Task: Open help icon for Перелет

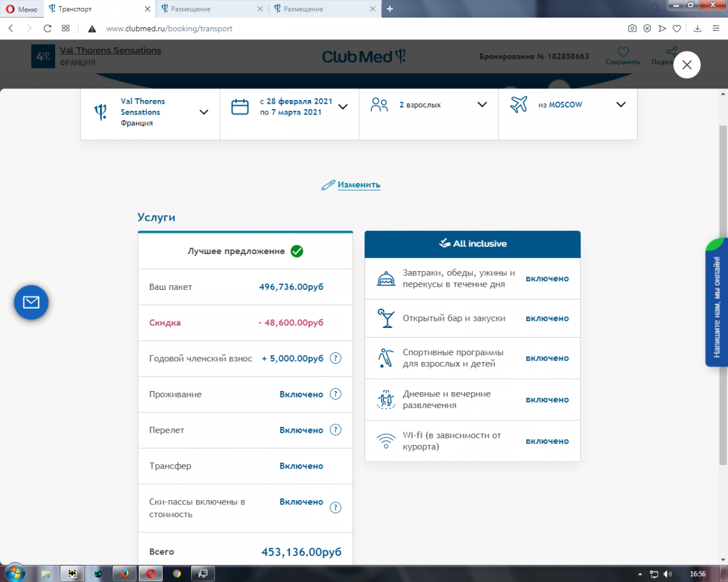Action: point(335,430)
